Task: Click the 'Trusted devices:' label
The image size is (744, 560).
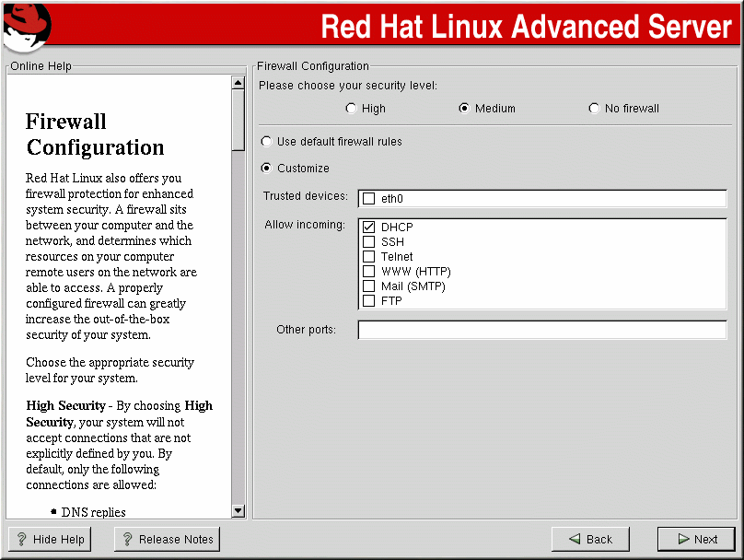Action: (306, 196)
